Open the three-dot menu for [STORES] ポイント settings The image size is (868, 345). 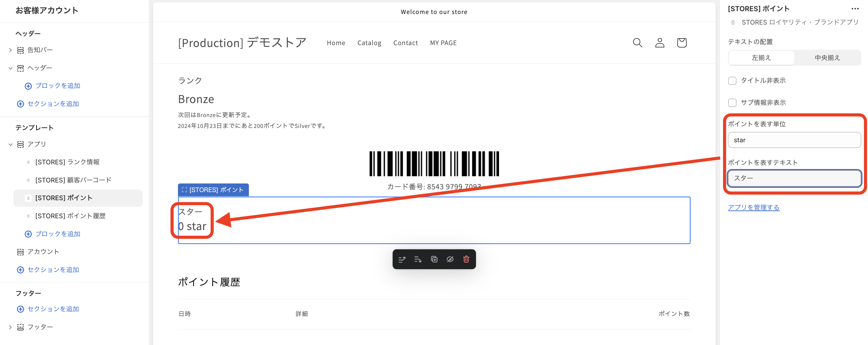(855, 8)
